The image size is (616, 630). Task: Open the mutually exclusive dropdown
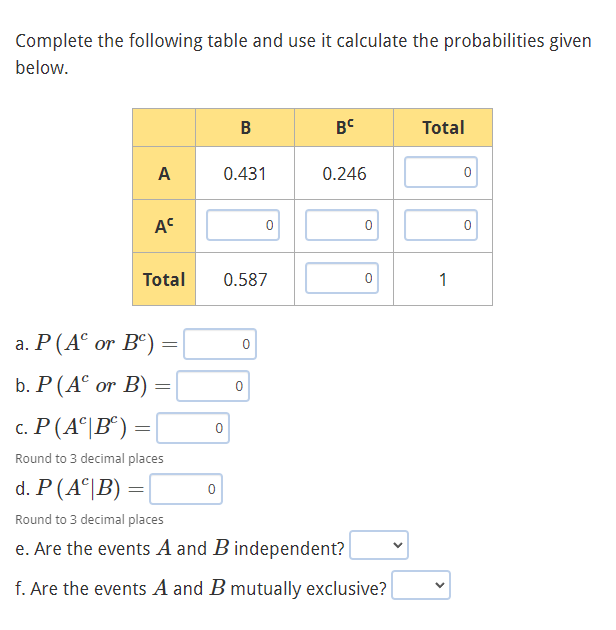(421, 585)
